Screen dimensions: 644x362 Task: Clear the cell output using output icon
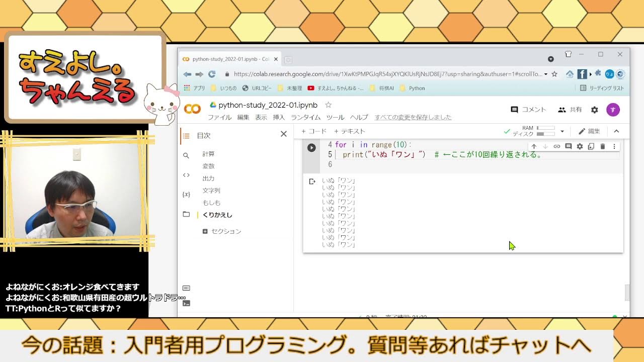(x=312, y=182)
